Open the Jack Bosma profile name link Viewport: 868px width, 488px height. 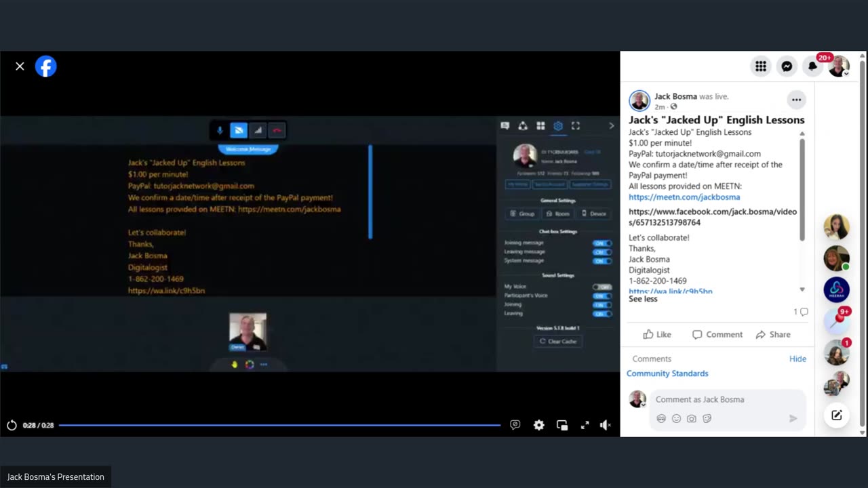(x=675, y=96)
